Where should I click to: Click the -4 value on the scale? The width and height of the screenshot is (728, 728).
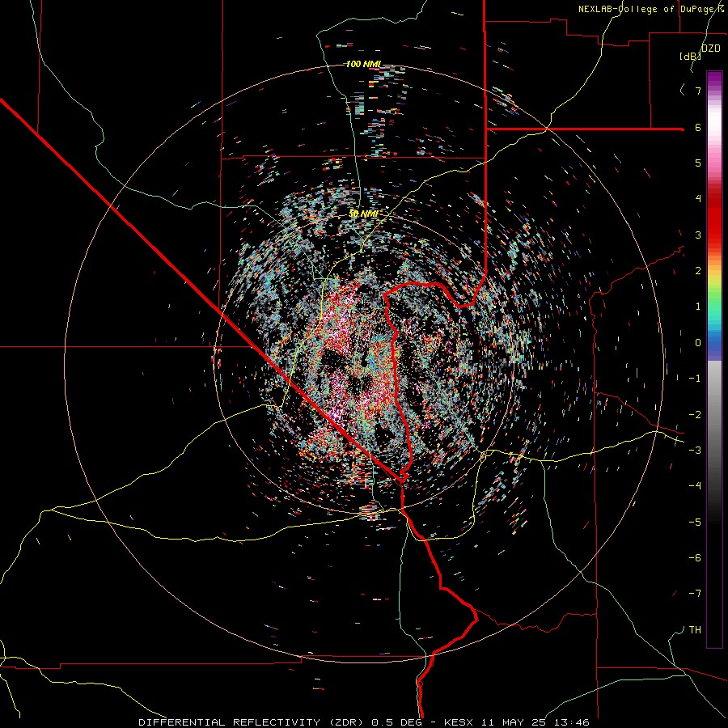point(695,485)
